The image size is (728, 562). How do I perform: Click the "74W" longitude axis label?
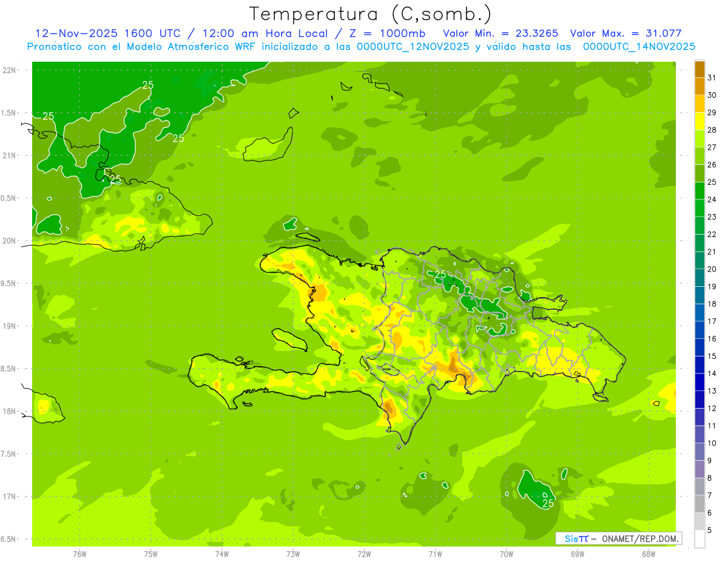click(222, 554)
